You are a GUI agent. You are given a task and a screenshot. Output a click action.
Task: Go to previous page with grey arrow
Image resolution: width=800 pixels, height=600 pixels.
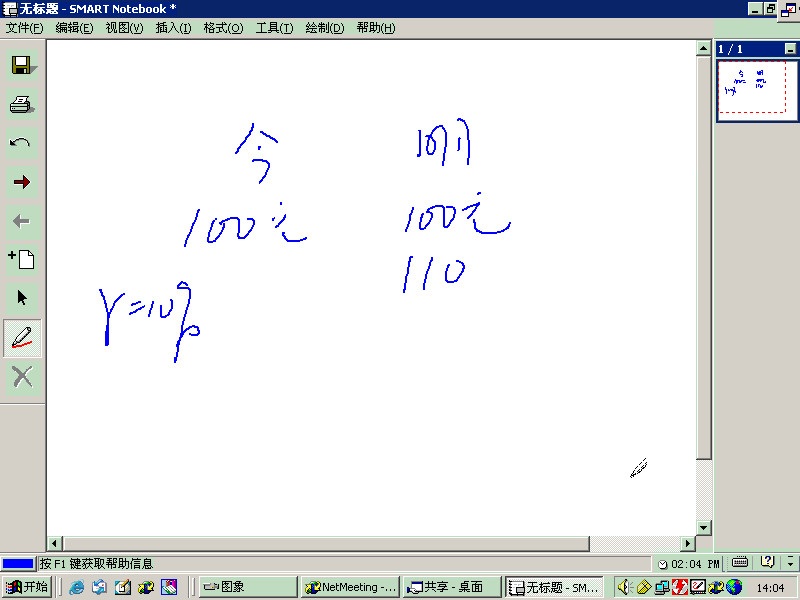tap(21, 221)
